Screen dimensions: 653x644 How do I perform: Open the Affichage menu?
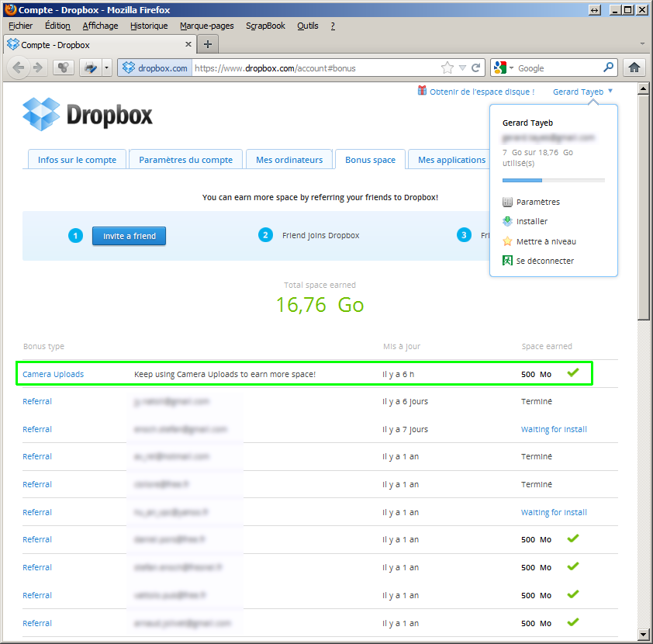point(100,26)
